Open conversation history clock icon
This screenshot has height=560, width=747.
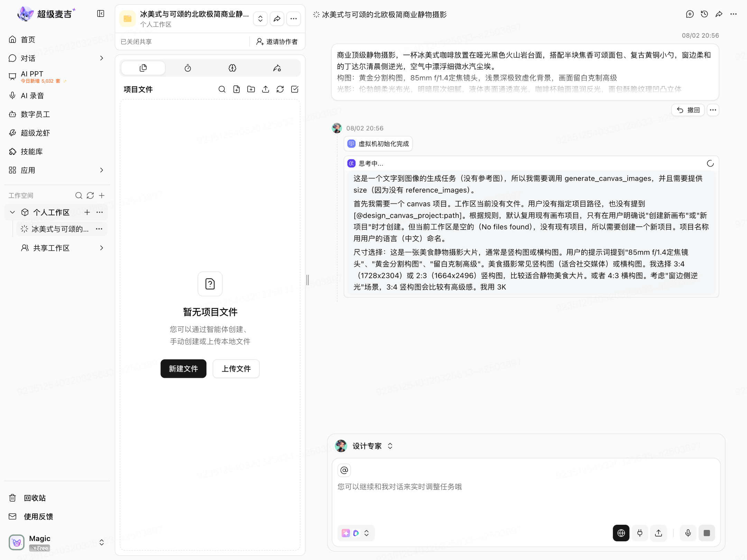704,14
